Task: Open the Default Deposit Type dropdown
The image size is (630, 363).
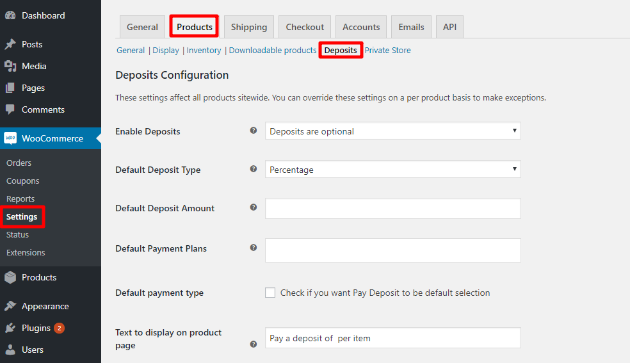Action: pyautogui.click(x=393, y=169)
